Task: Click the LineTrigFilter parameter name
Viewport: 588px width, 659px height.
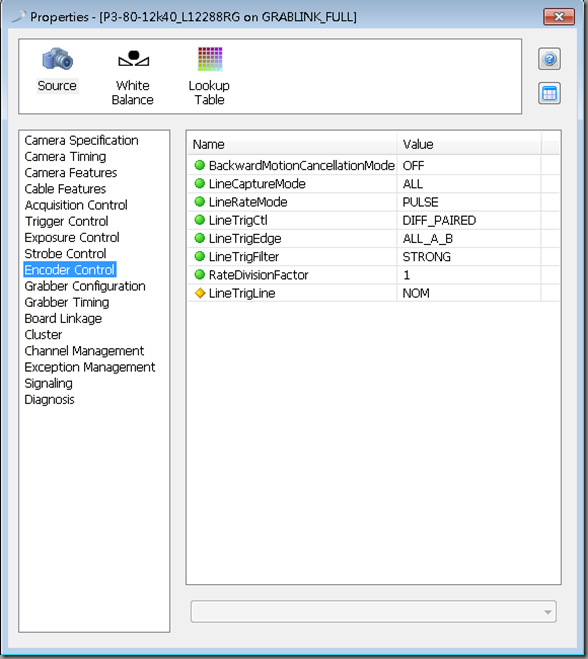Action: (244, 256)
